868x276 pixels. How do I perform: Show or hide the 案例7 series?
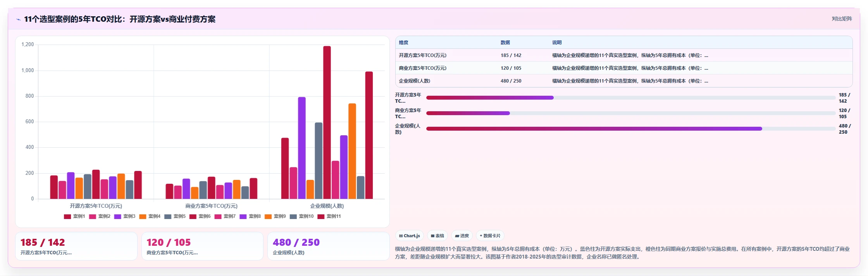coord(225,216)
